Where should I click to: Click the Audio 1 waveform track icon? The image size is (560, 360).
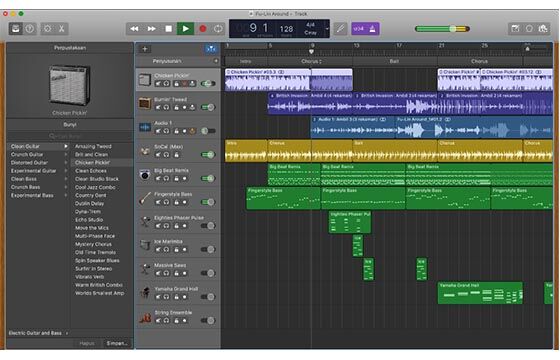pos(145,127)
